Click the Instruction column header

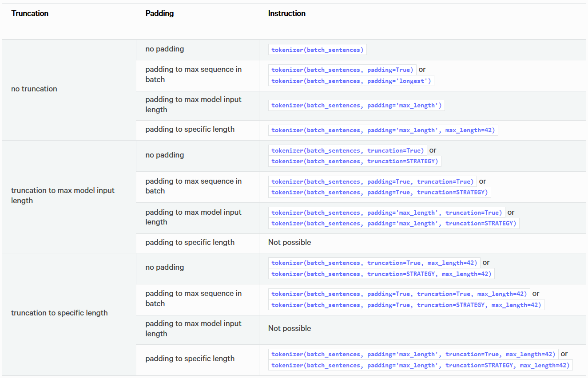coord(286,13)
